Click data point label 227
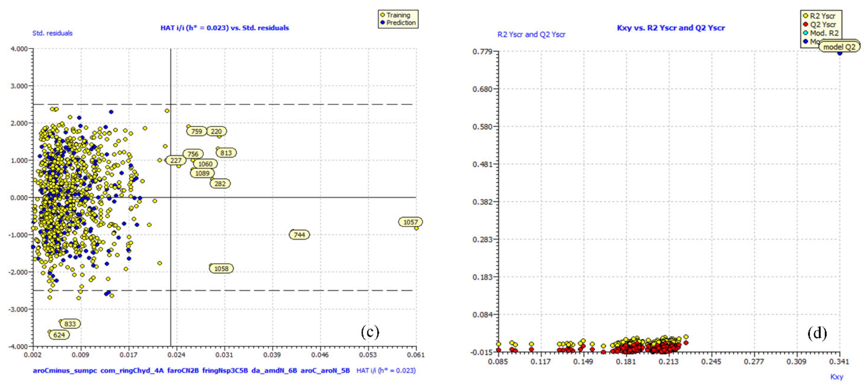 (x=176, y=160)
